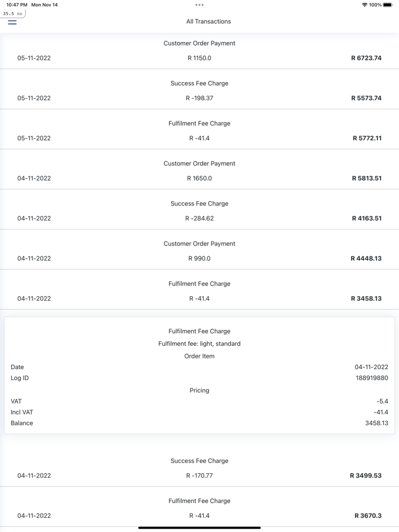The width and height of the screenshot is (399, 532).
Task: Tap the 35.5 ms debug overlay
Action: tap(13, 14)
